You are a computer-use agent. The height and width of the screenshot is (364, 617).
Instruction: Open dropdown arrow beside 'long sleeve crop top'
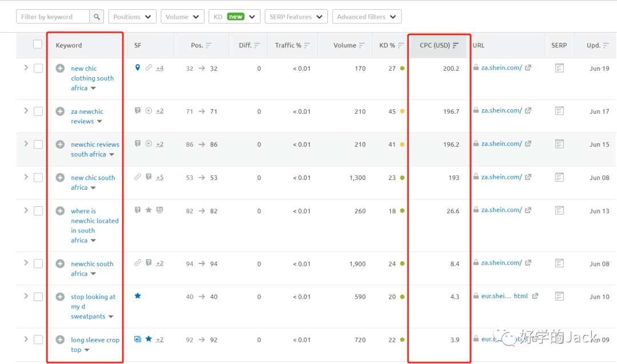(87, 350)
